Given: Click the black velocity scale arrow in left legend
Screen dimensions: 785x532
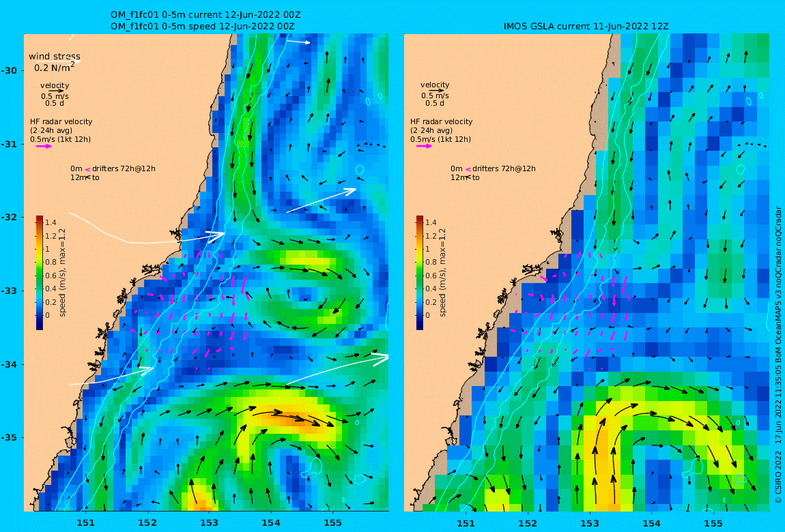Looking at the screenshot, I should coord(56,91).
